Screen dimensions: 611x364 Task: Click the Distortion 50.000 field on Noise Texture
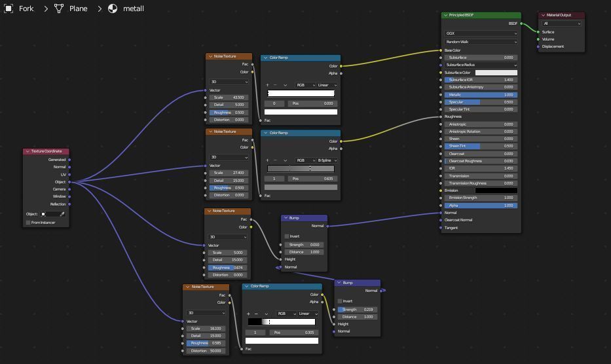(206, 351)
